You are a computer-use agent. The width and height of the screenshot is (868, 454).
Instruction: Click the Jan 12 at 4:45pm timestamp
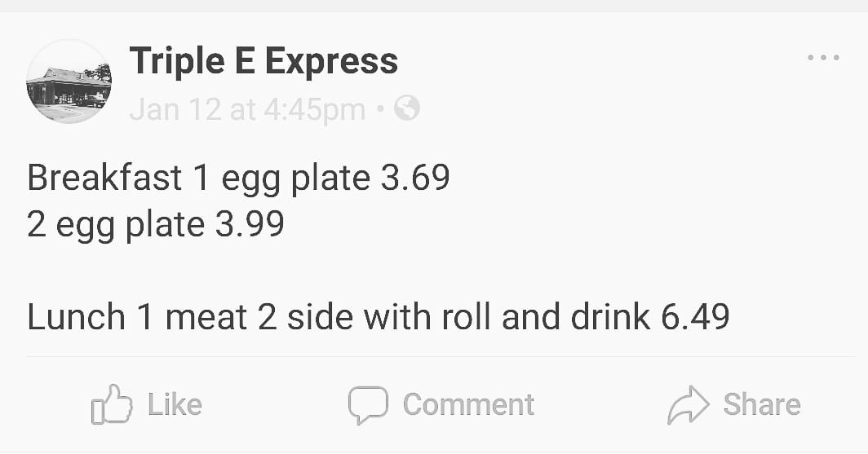[246, 109]
